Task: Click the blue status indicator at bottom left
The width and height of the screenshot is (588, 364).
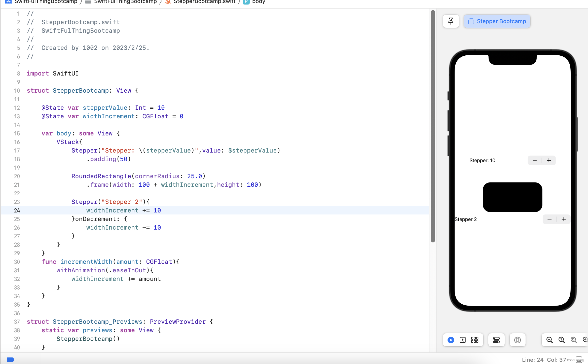Action: (10, 359)
